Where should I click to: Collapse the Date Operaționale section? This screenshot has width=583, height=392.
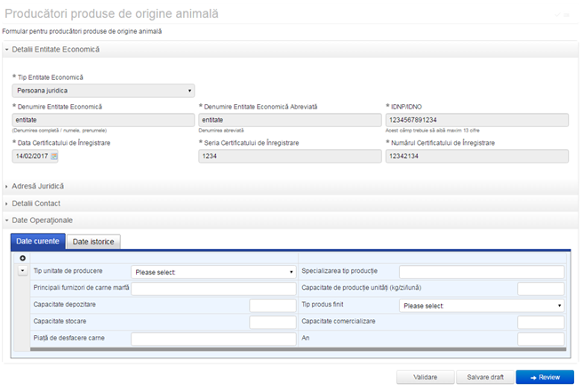click(x=42, y=220)
